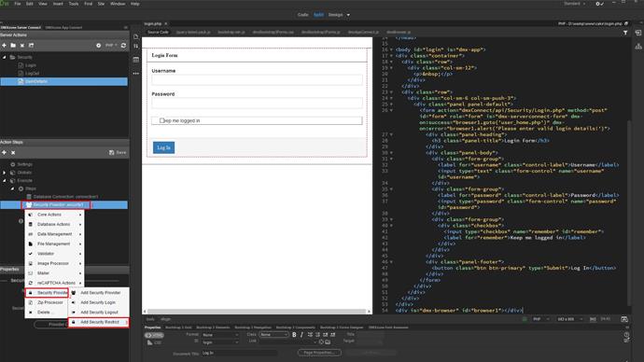Image resolution: width=644 pixels, height=362 pixels.
Task: Click the Log In button in design view
Action: 164,147
